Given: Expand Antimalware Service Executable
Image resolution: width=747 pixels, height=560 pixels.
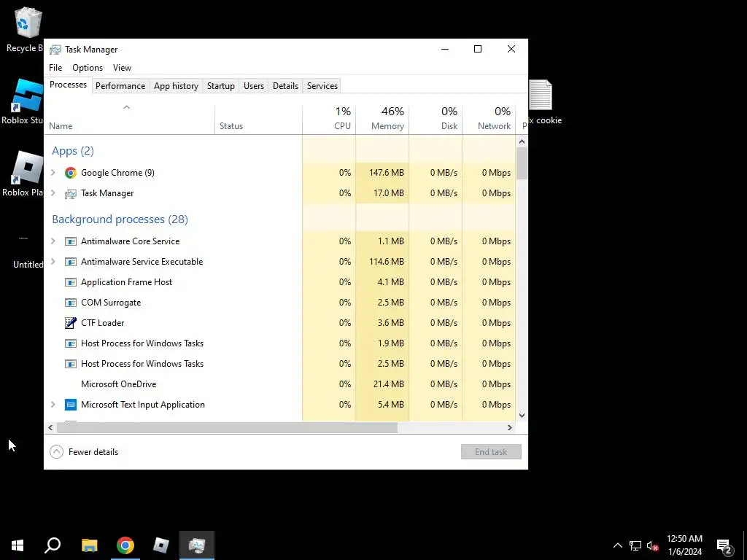Looking at the screenshot, I should 53,262.
